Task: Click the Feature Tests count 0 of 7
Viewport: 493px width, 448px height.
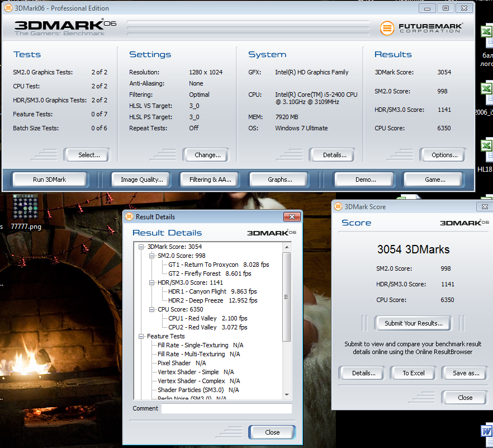Action: pyautogui.click(x=99, y=114)
